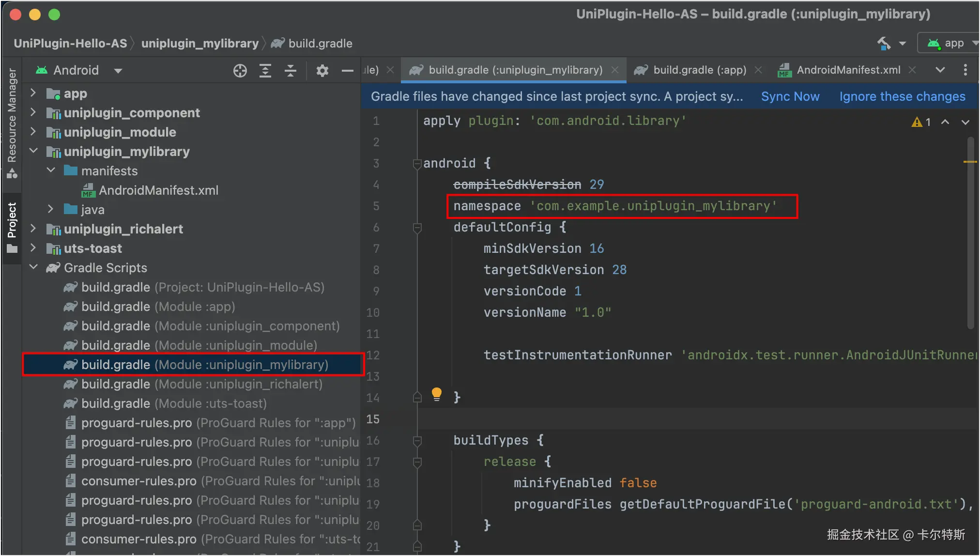Click the Collapse All icon in Project panel
This screenshot has width=980, height=556.
coord(291,71)
